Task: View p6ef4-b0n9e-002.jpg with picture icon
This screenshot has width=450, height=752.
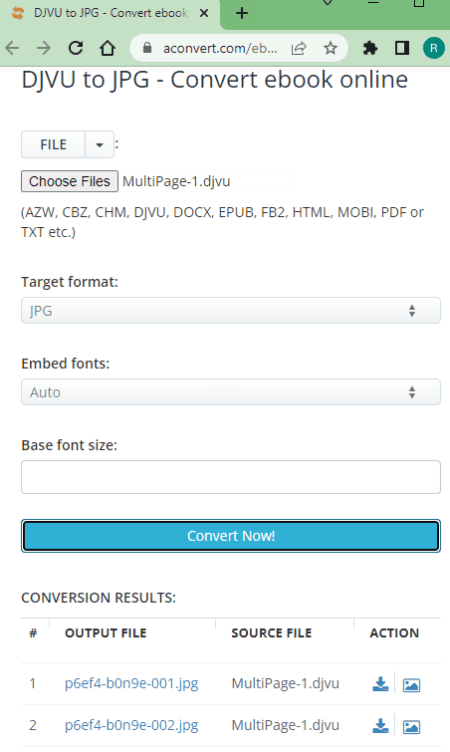Action: [411, 727]
